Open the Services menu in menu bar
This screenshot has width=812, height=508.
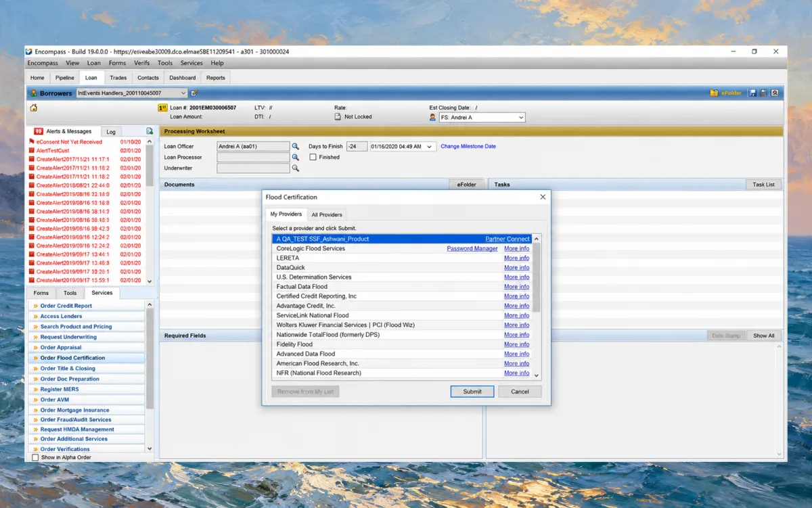pyautogui.click(x=191, y=63)
